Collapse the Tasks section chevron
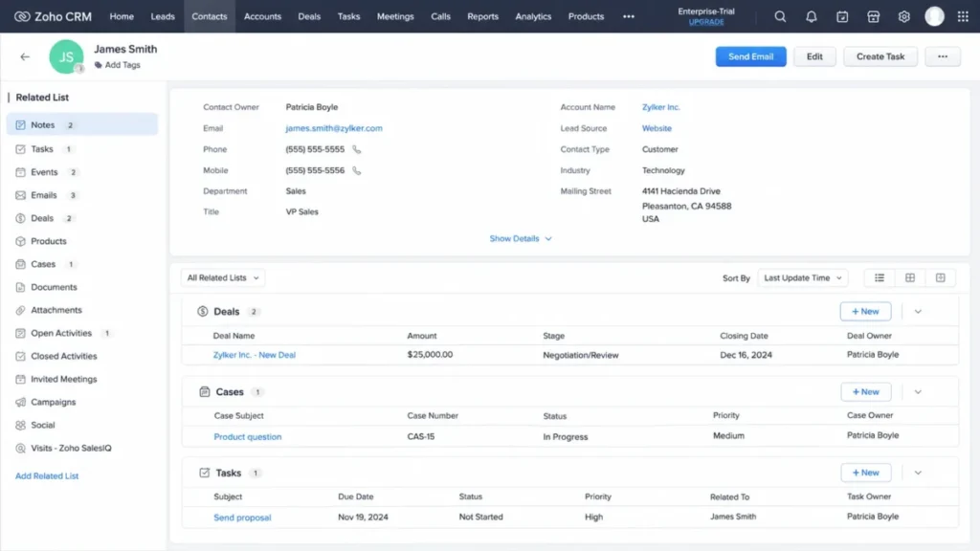 click(918, 473)
